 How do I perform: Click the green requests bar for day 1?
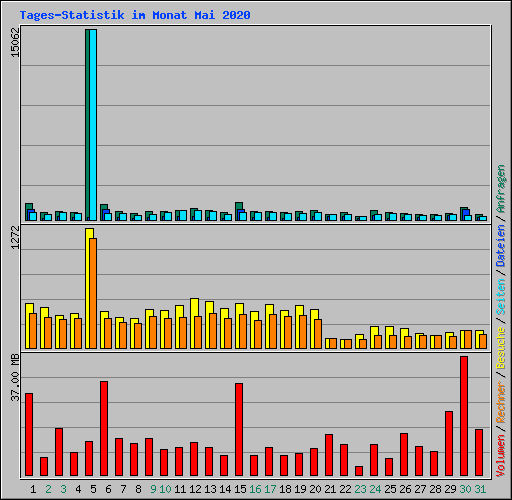click(x=29, y=207)
